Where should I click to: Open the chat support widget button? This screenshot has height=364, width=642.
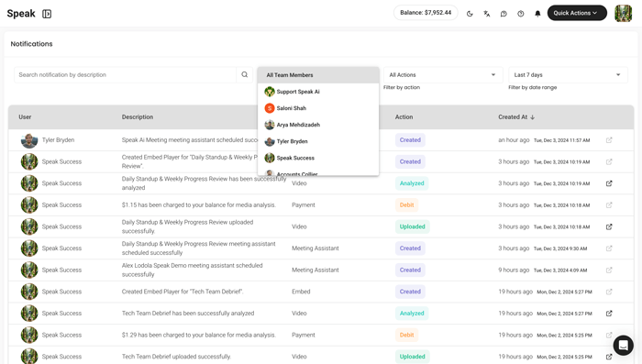[623, 346]
